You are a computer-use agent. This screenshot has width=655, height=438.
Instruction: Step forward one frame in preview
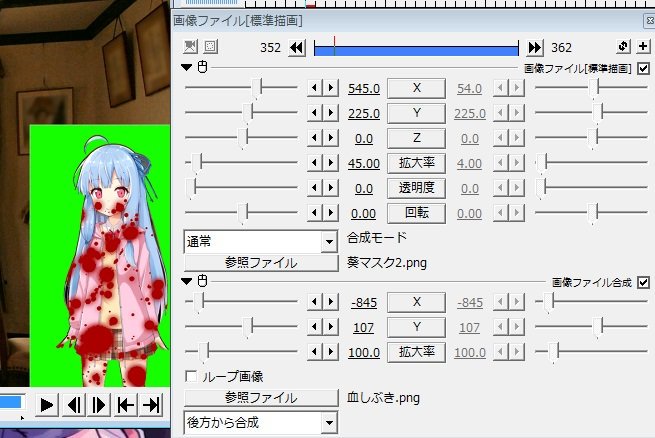(x=99, y=405)
